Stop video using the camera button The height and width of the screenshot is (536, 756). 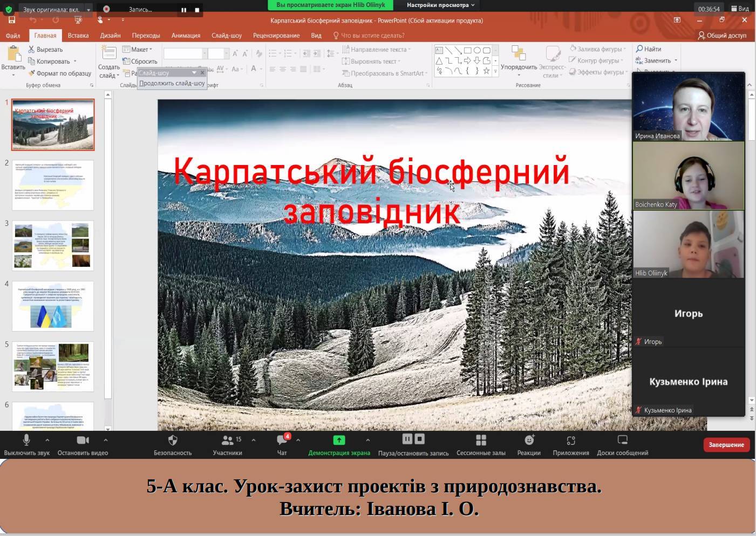click(x=83, y=441)
